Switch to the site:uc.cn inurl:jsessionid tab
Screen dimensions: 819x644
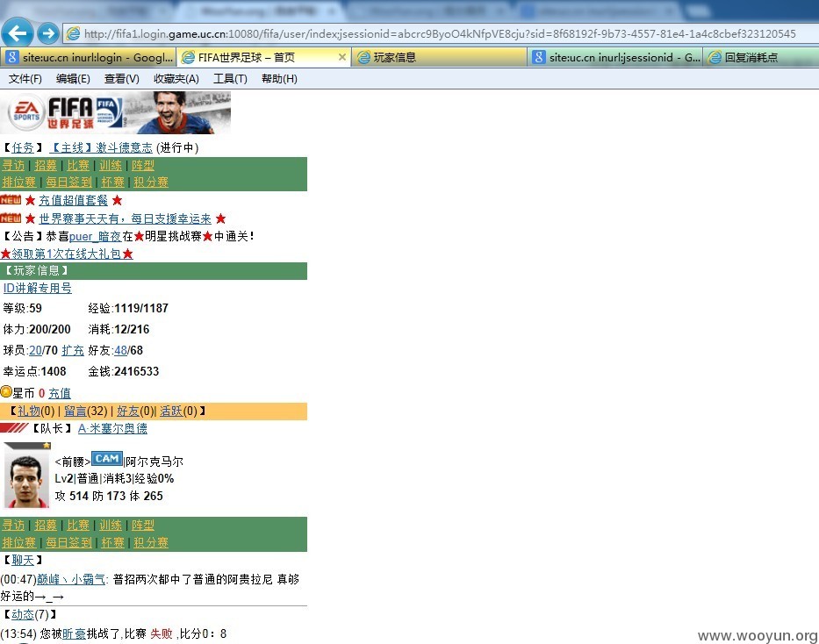[x=615, y=57]
